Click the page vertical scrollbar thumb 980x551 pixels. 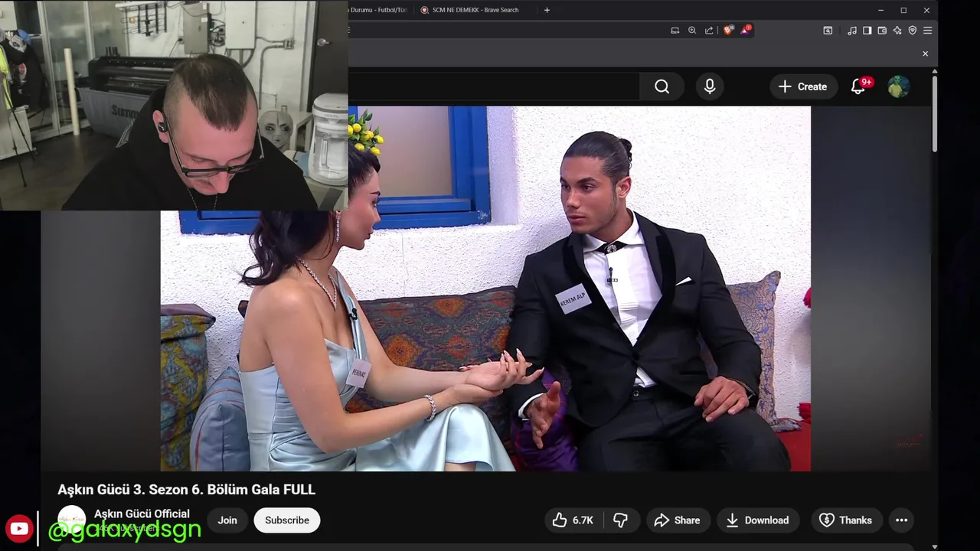(x=934, y=113)
